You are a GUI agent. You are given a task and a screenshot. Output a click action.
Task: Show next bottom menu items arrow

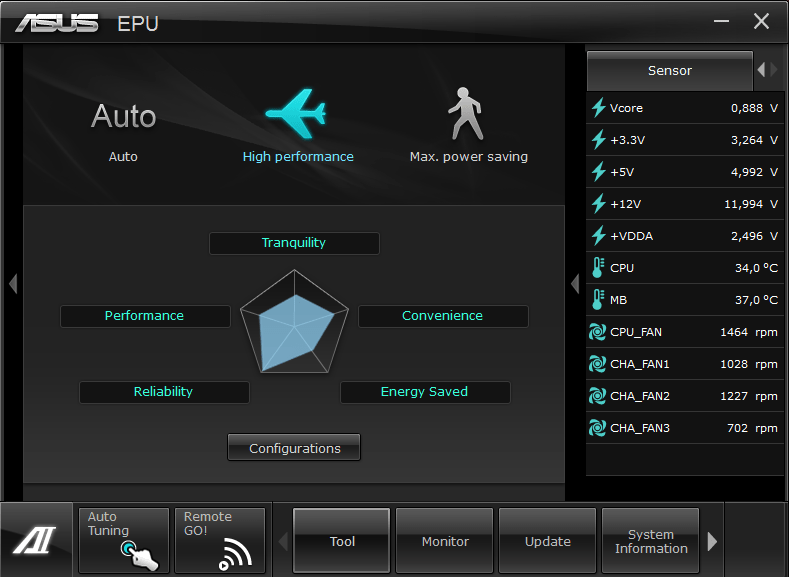click(712, 541)
